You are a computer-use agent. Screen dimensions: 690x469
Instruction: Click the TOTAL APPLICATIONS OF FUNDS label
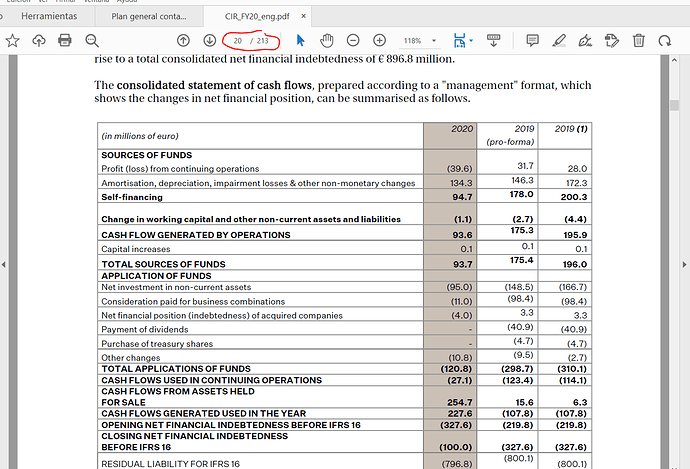(x=176, y=369)
